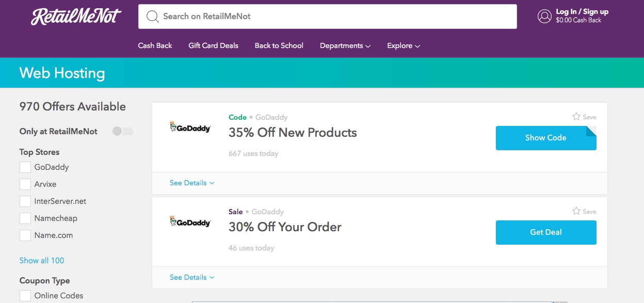
Task: Click the Save star on 35% Off offer
Action: [576, 117]
